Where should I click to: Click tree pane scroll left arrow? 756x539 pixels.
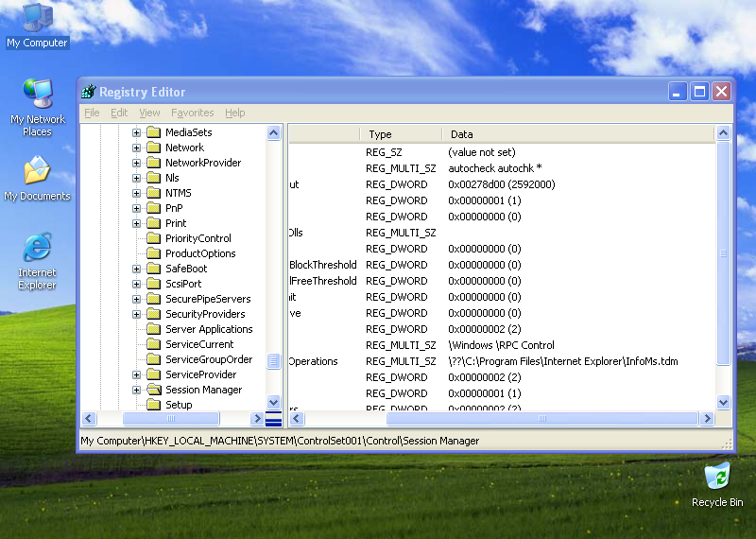click(89, 418)
